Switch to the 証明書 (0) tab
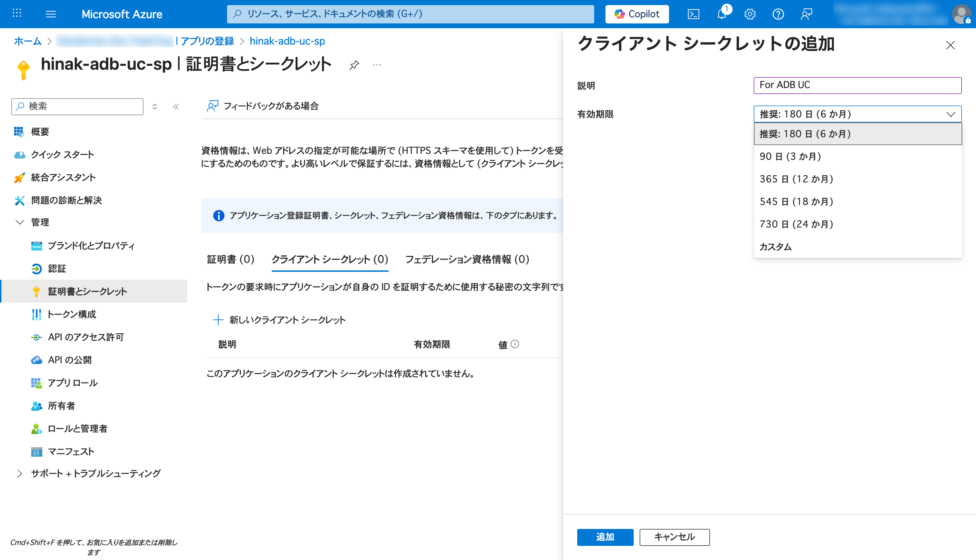This screenshot has height=560, width=976. point(230,259)
